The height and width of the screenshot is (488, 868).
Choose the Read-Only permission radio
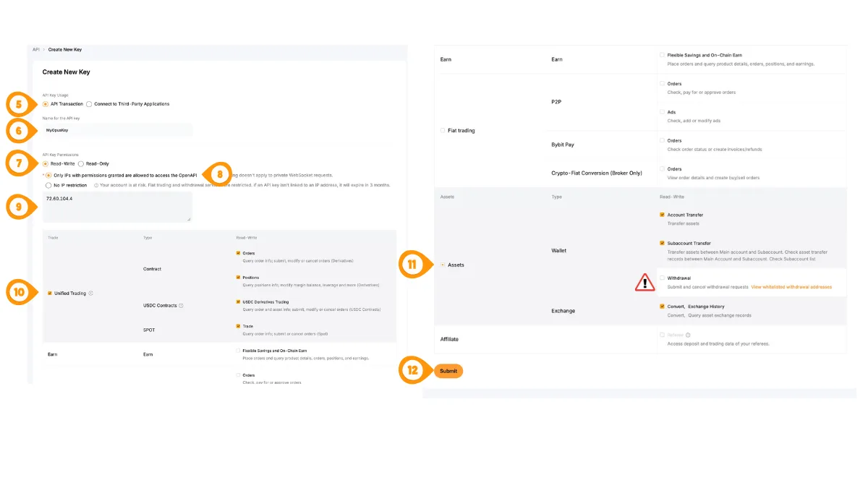81,164
